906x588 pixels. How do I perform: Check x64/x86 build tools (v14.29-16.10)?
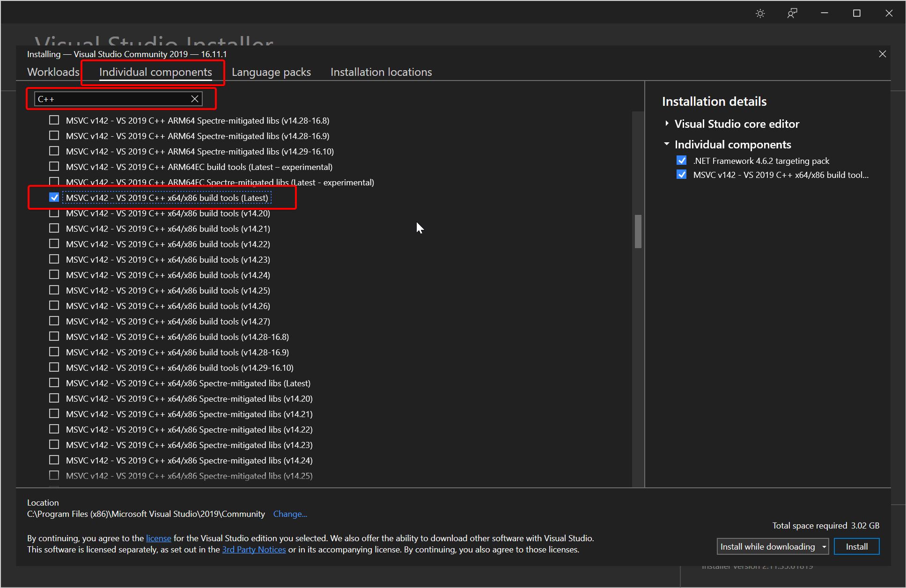coord(54,367)
